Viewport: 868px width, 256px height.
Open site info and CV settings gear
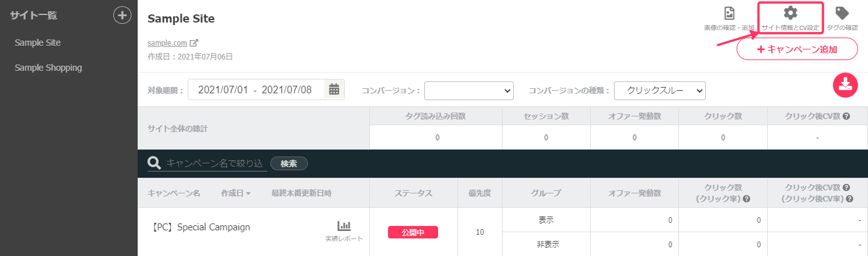pos(790,13)
